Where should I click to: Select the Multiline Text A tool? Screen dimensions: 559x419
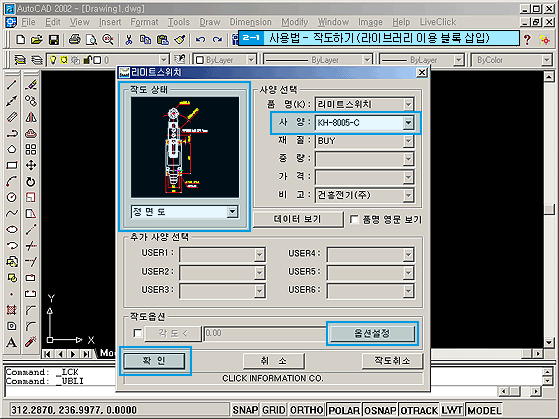pos(11,342)
